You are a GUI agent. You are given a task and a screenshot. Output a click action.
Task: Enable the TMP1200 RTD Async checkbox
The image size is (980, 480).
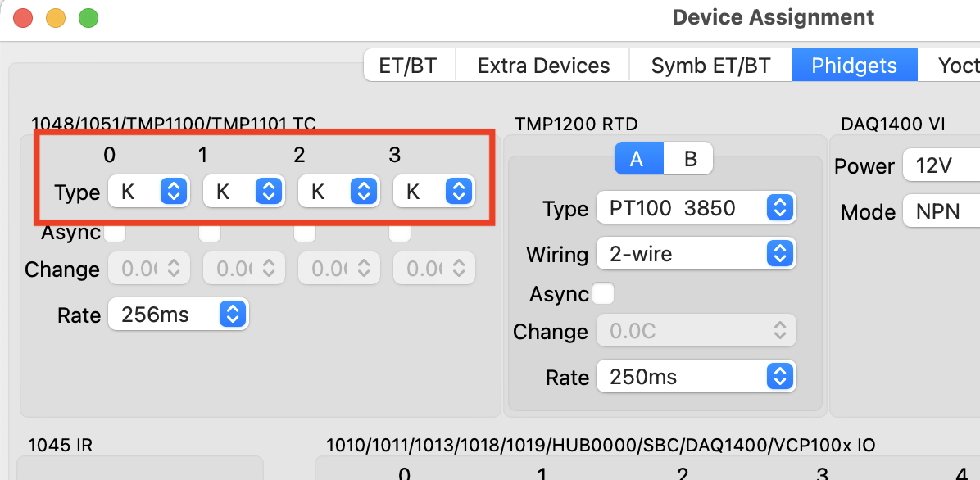(x=603, y=293)
